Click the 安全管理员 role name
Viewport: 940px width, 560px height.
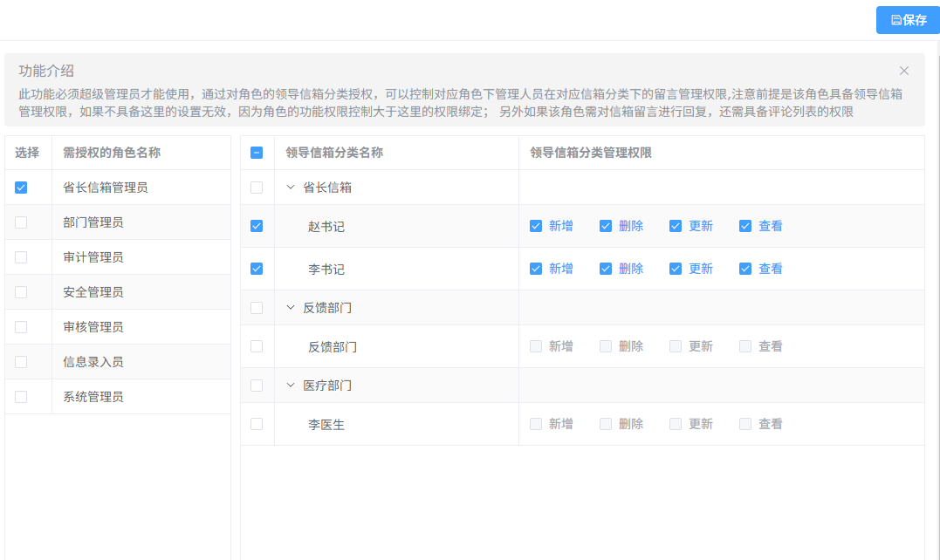click(x=93, y=292)
